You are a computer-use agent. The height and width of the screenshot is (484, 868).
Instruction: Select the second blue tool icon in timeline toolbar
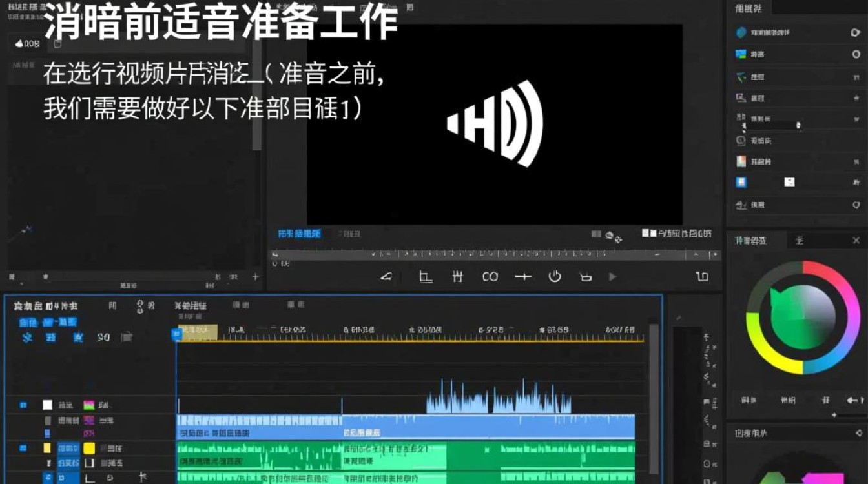pyautogui.click(x=51, y=338)
